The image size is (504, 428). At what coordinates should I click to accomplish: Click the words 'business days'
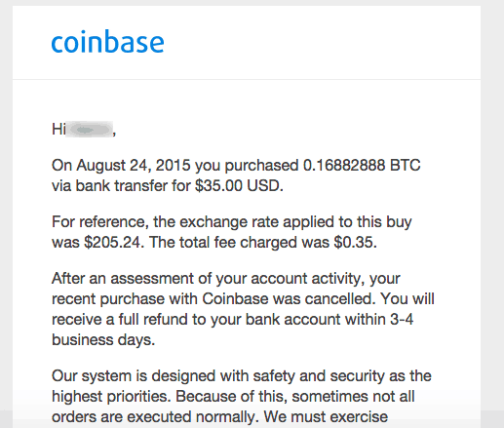tap(101, 340)
